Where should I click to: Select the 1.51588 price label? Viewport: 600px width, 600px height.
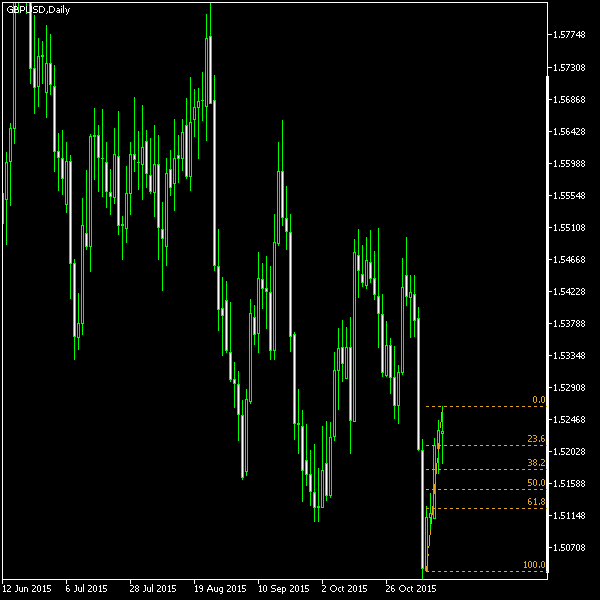[x=569, y=484]
